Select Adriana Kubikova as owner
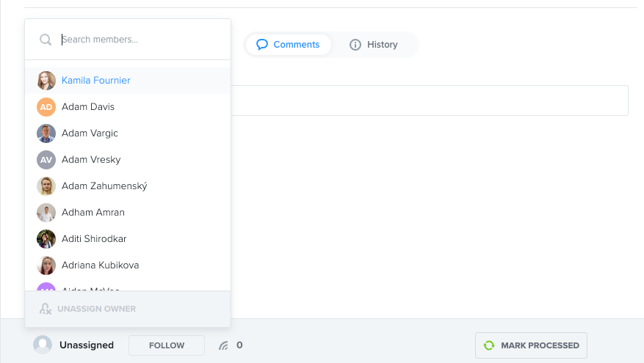The image size is (644, 363). pyautogui.click(x=128, y=265)
